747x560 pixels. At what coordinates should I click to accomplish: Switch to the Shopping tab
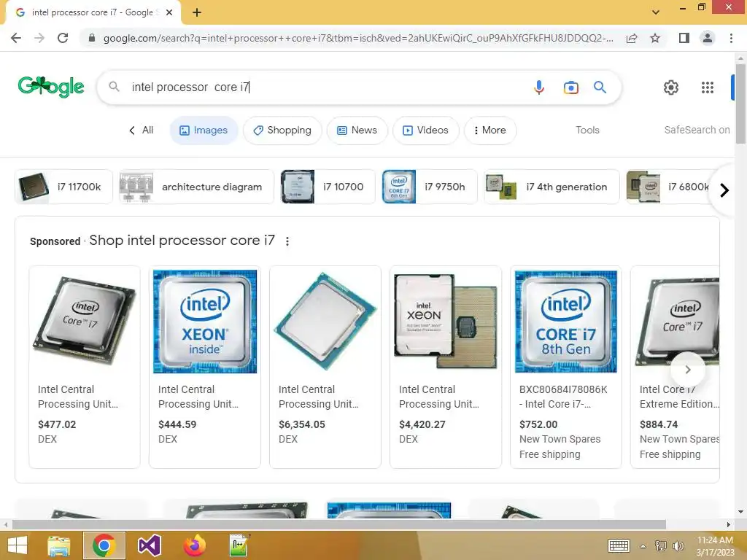282,130
